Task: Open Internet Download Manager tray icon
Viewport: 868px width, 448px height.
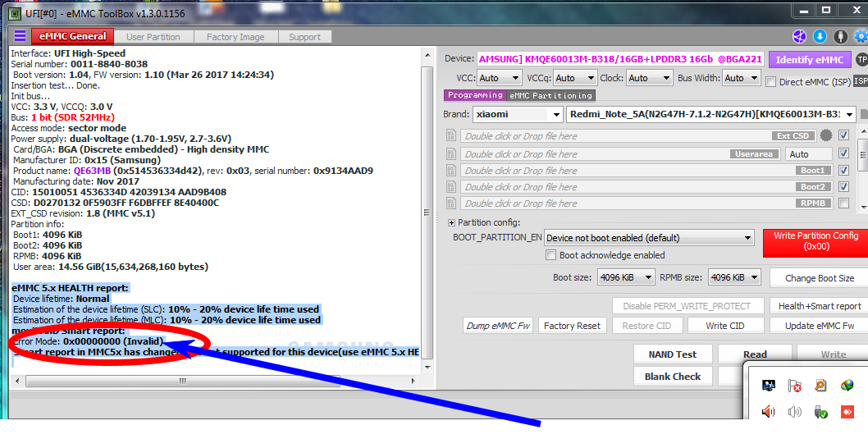Action: click(847, 386)
